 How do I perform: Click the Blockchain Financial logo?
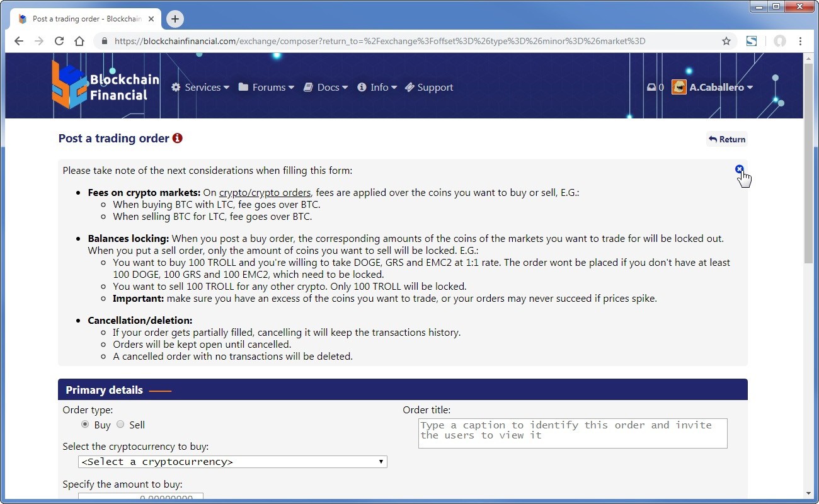pyautogui.click(x=105, y=86)
